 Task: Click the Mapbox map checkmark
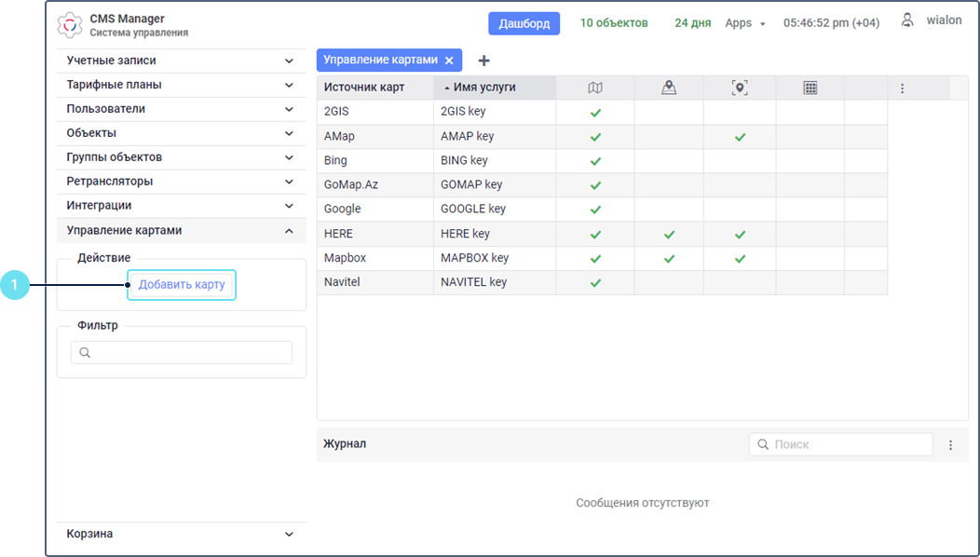click(x=595, y=259)
